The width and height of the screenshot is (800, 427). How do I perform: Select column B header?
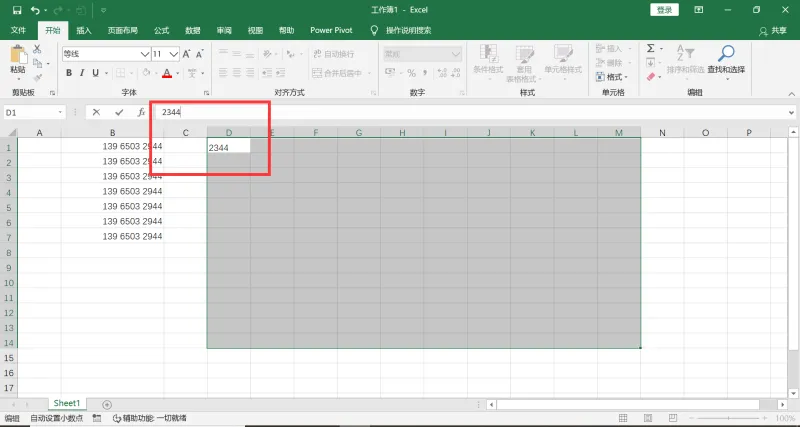[x=112, y=133]
